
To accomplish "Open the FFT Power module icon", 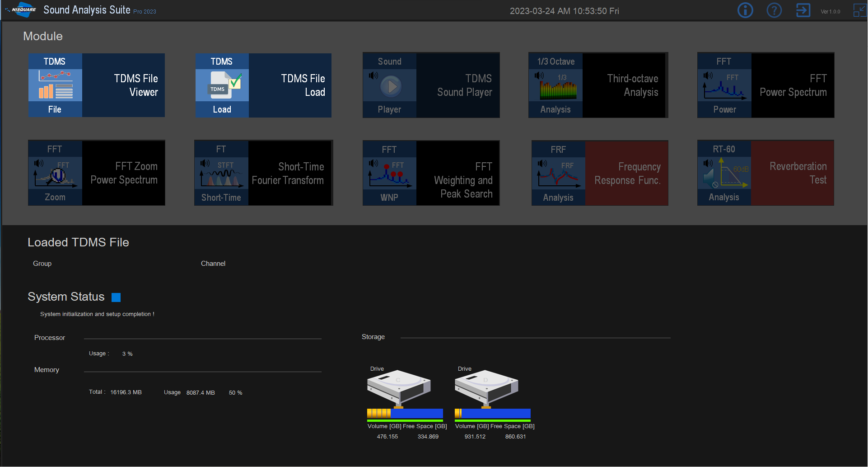I will point(724,85).
